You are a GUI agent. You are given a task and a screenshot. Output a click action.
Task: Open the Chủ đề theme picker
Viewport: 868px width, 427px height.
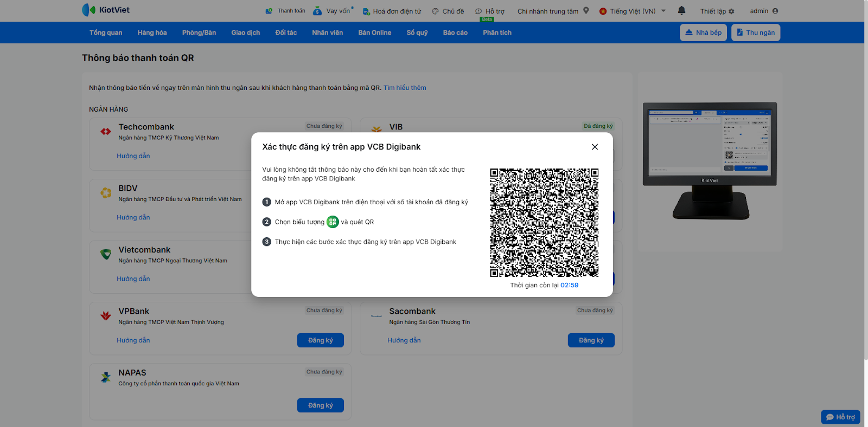pyautogui.click(x=448, y=11)
